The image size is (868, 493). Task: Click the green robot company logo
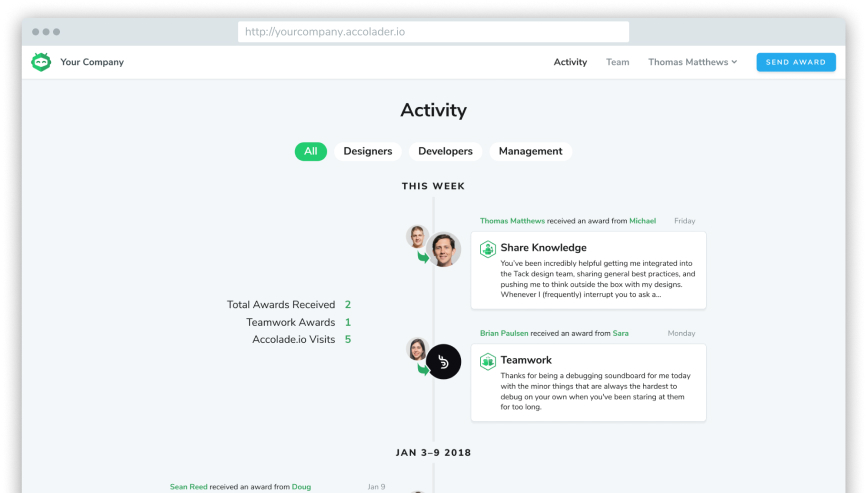point(41,62)
